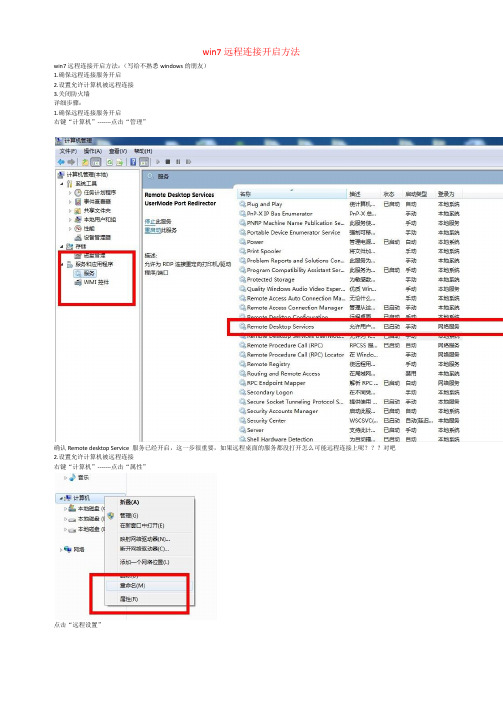Choose 属性(R) in the context menu
Screen dimensions: 503x711
click(x=129, y=599)
